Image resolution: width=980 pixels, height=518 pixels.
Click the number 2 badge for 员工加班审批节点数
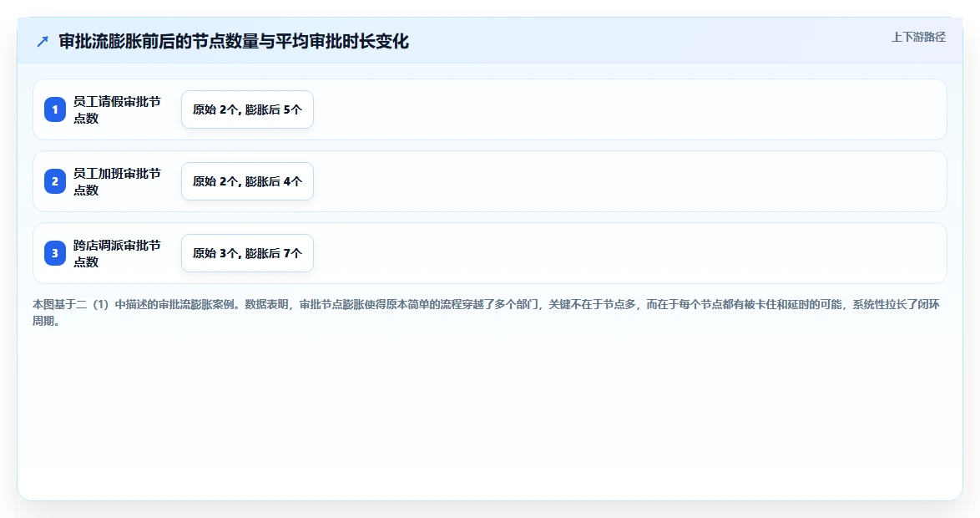click(55, 181)
